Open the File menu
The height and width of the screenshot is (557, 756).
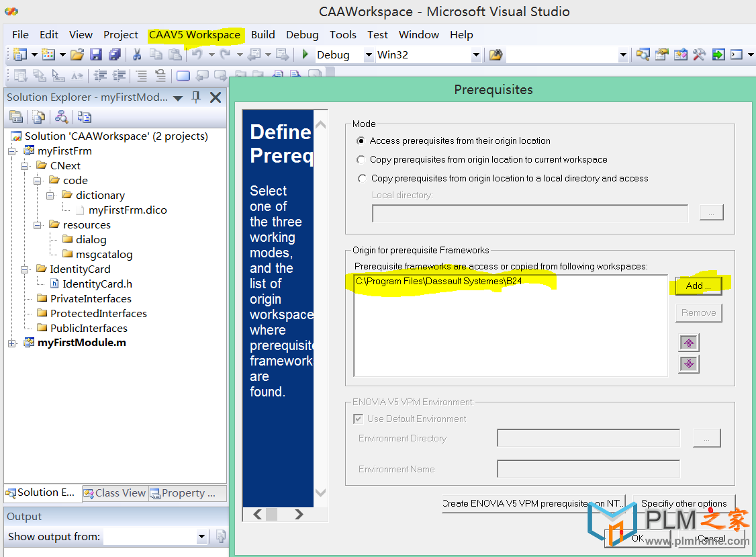click(20, 35)
